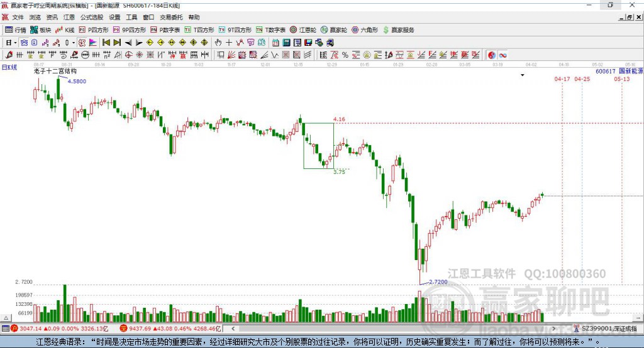Open the calendar date tool icon
644x348 pixels.
click(275, 43)
